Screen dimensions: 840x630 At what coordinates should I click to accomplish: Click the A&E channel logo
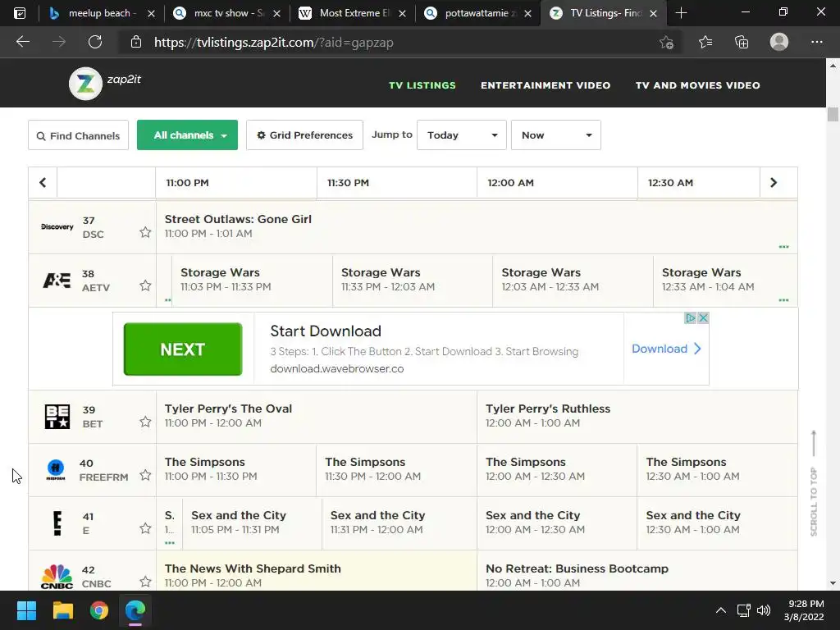tap(57, 281)
